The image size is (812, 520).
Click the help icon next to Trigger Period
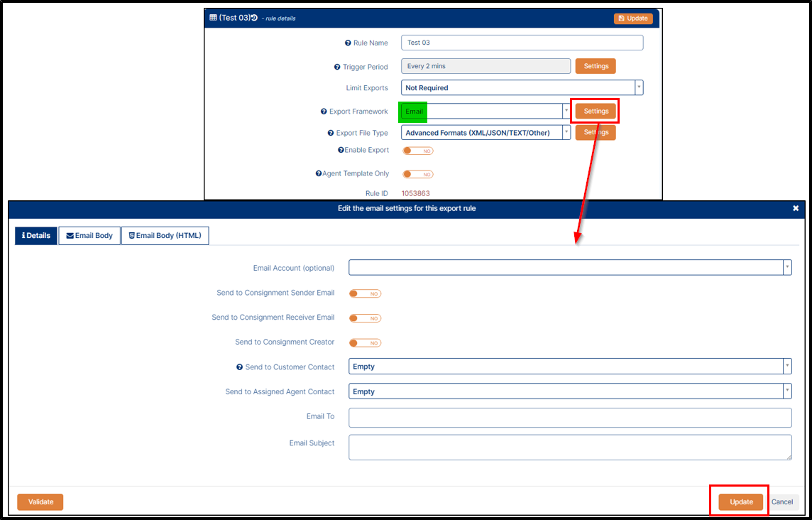(x=337, y=67)
